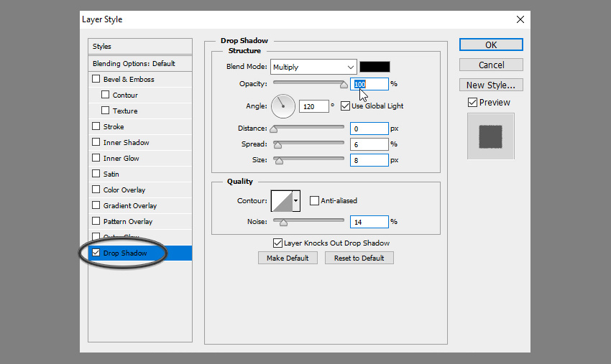Open the black shadow color swatch

coord(375,67)
